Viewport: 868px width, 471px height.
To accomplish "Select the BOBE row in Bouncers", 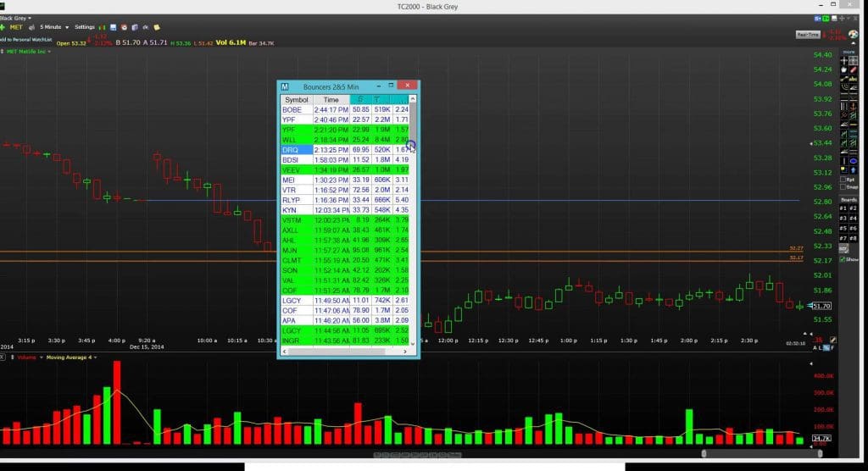I will pyautogui.click(x=345, y=109).
